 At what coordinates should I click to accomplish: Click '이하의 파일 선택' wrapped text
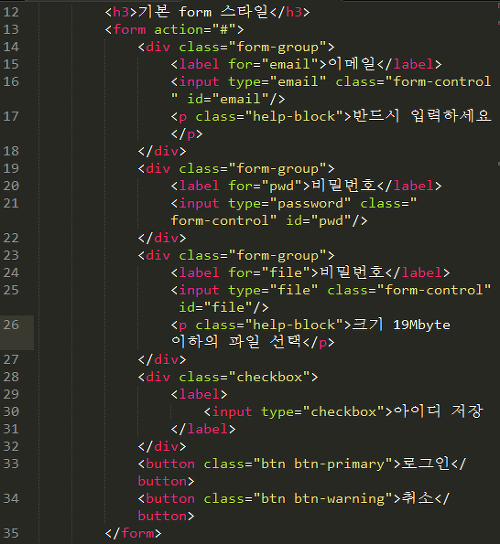236,342
